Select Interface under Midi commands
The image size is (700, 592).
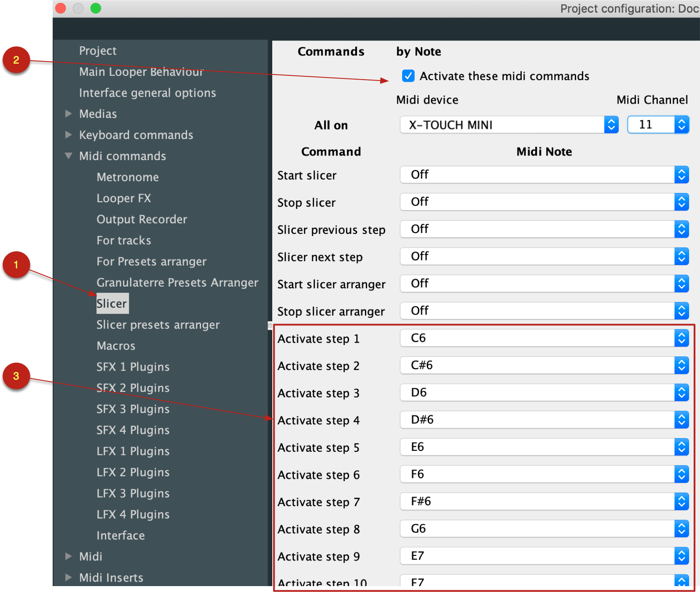coord(121,535)
